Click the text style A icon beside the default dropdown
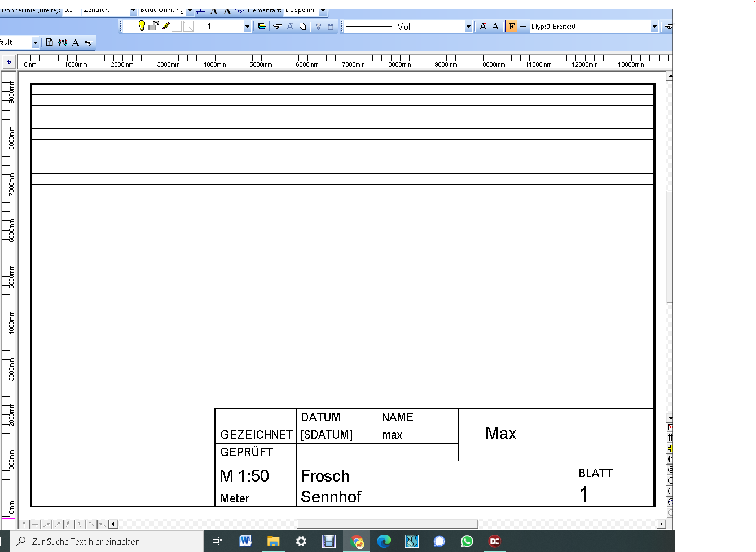Screen dimensions: 756x552 click(75, 42)
